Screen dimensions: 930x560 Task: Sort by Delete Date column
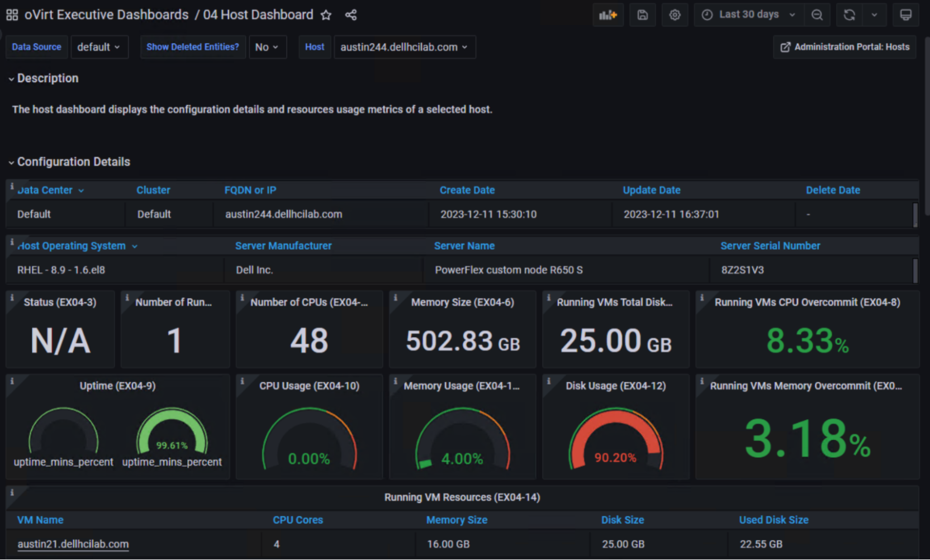click(833, 190)
